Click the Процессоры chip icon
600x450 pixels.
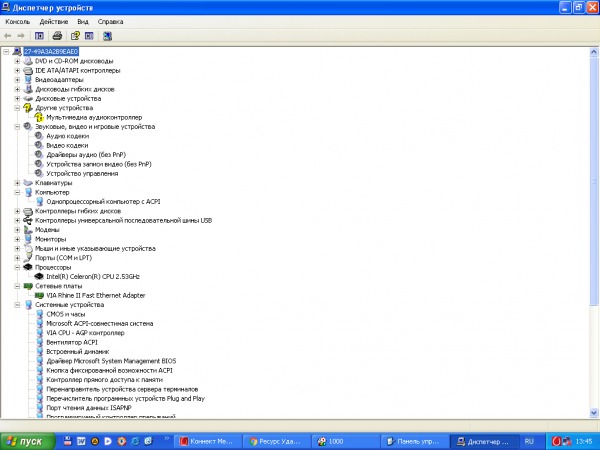tap(28, 267)
